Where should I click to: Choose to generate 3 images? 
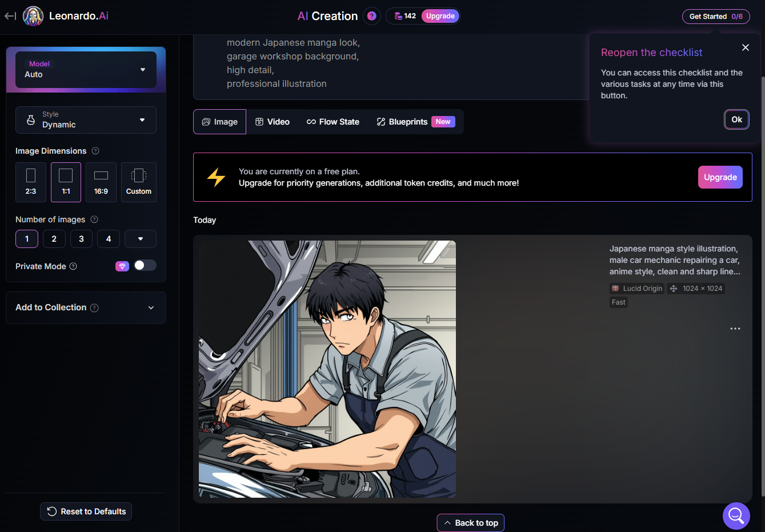click(x=81, y=238)
